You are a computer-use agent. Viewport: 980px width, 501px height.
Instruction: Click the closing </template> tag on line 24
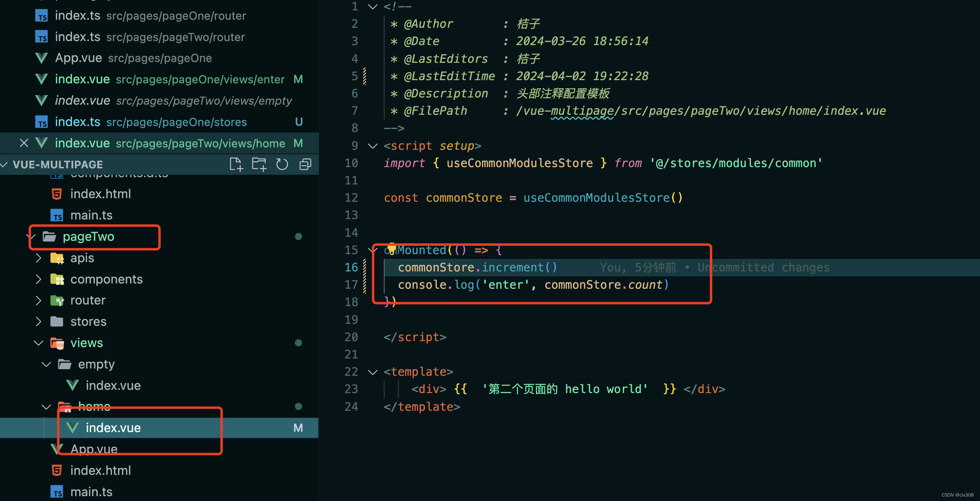click(422, 407)
